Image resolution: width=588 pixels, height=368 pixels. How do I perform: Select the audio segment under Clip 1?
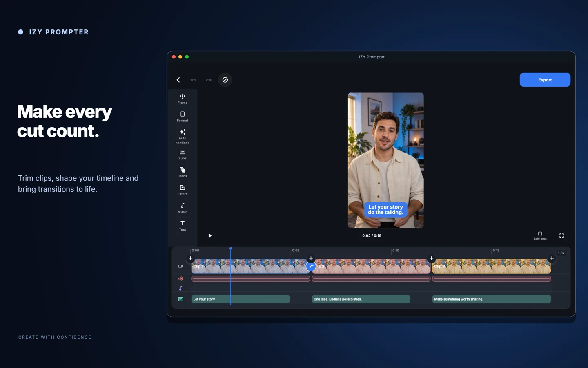pyautogui.click(x=251, y=279)
